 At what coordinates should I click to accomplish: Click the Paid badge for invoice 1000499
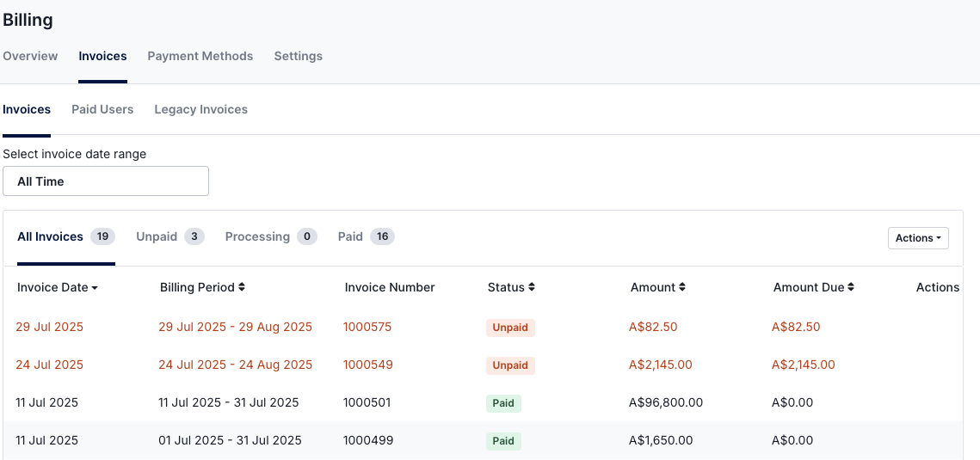(503, 440)
